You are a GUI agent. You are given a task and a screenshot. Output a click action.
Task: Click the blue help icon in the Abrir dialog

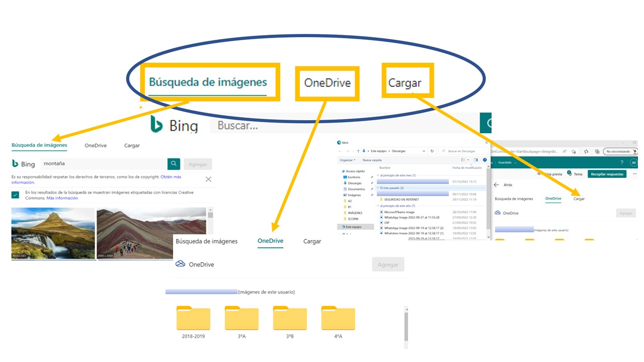click(485, 160)
